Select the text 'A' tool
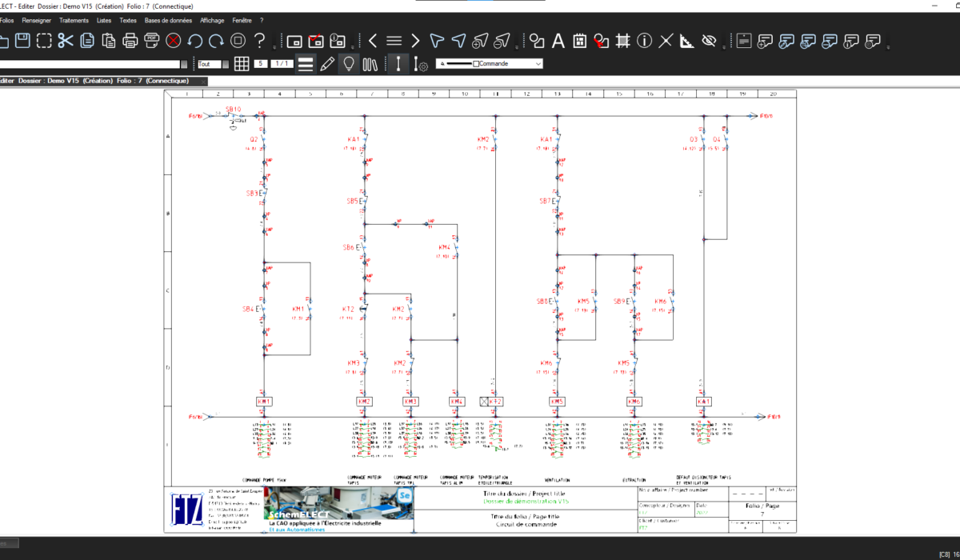This screenshot has height=560, width=960. pos(558,40)
